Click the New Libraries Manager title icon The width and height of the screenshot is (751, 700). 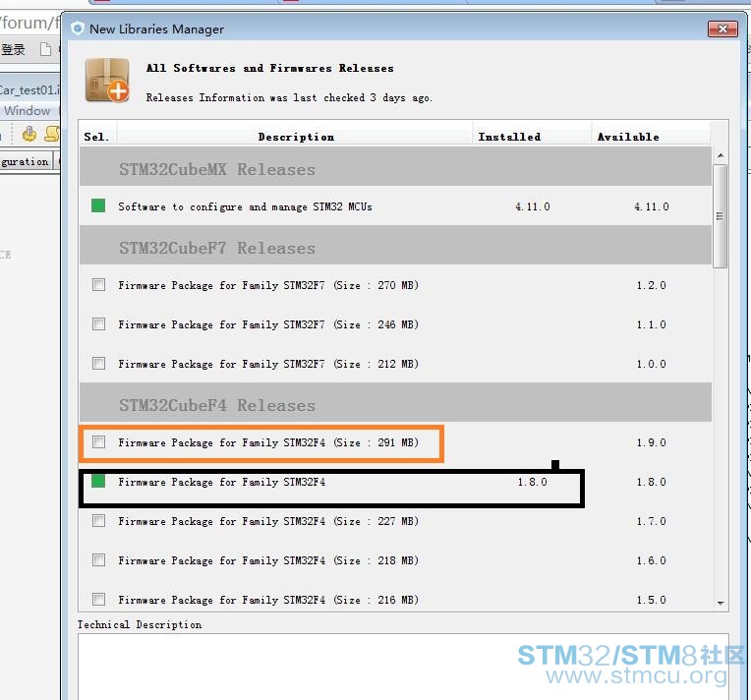click(77, 29)
